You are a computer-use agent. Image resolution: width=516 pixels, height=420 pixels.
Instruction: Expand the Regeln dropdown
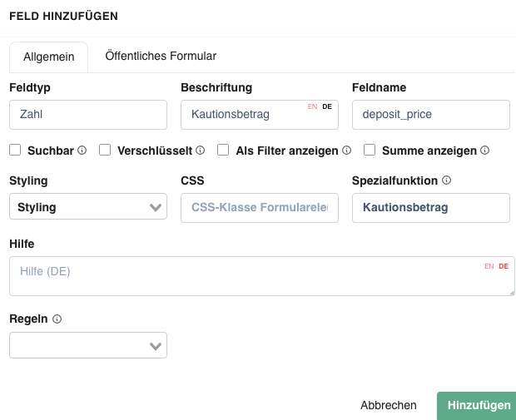coord(88,345)
